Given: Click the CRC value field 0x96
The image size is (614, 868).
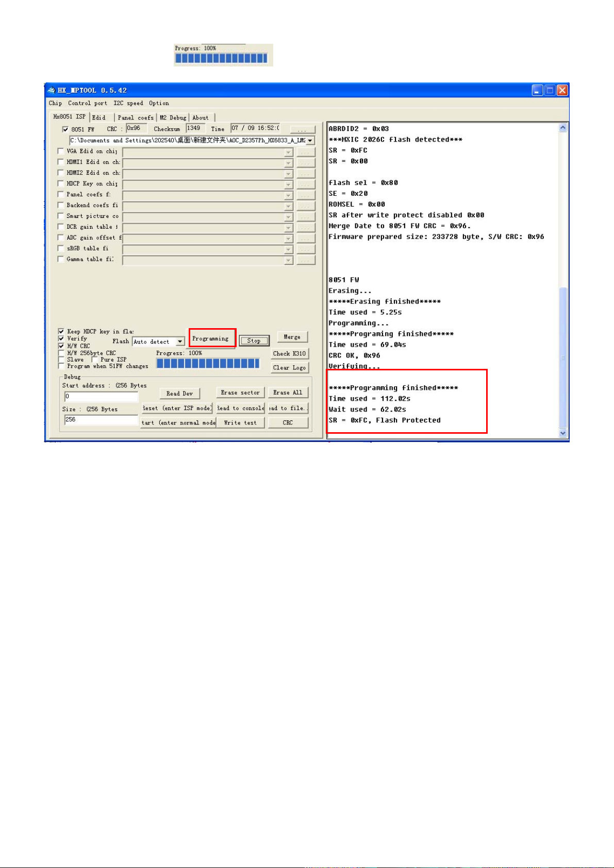Looking at the screenshot, I should [137, 128].
